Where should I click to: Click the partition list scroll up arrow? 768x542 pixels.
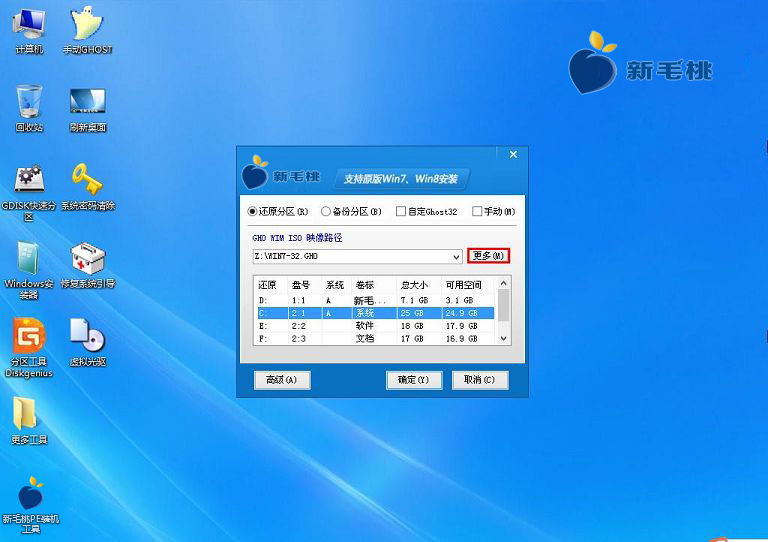point(504,283)
